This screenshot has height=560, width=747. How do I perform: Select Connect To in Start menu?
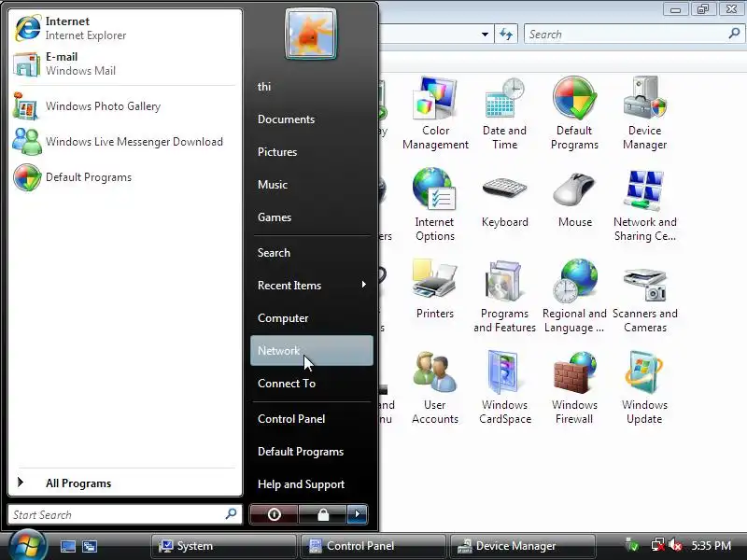312,384
